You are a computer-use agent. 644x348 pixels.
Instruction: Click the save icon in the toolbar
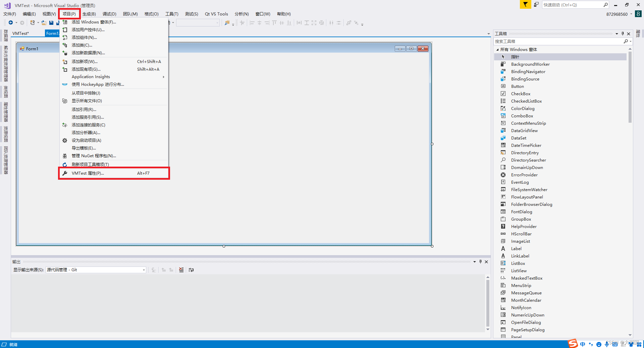coord(51,23)
